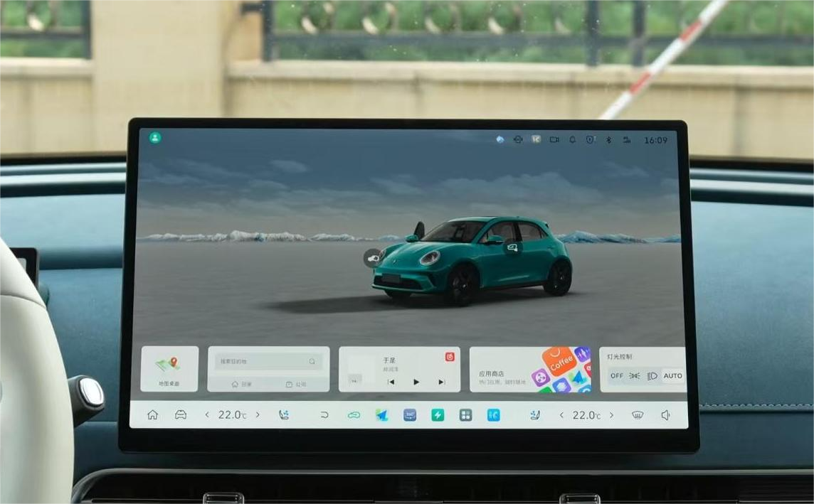Skip to next track
This screenshot has width=814, height=504.
(x=441, y=382)
